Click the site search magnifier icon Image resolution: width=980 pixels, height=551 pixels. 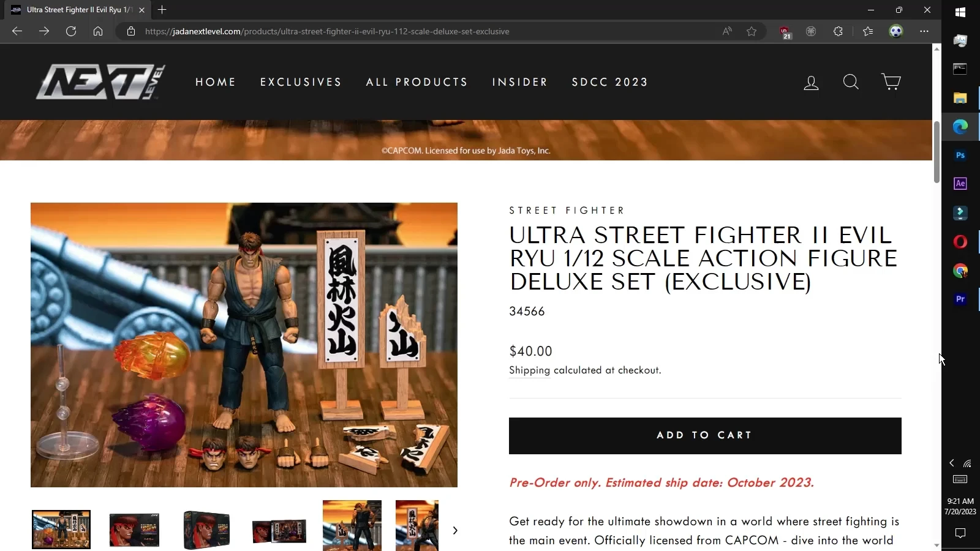click(851, 82)
